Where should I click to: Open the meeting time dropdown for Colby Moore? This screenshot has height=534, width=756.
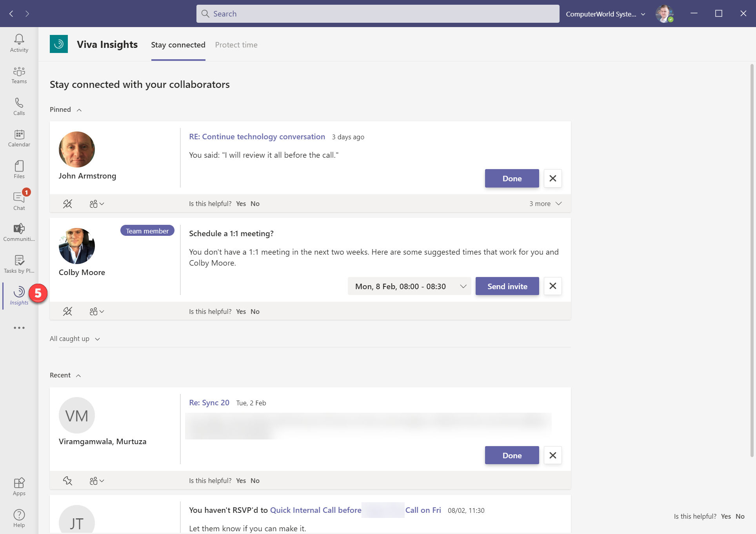[463, 286]
